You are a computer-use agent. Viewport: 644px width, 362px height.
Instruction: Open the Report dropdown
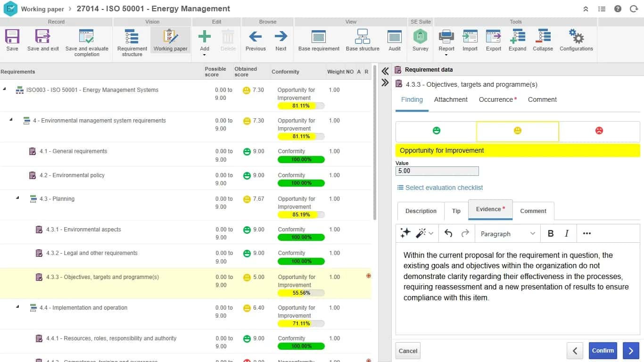click(446, 55)
